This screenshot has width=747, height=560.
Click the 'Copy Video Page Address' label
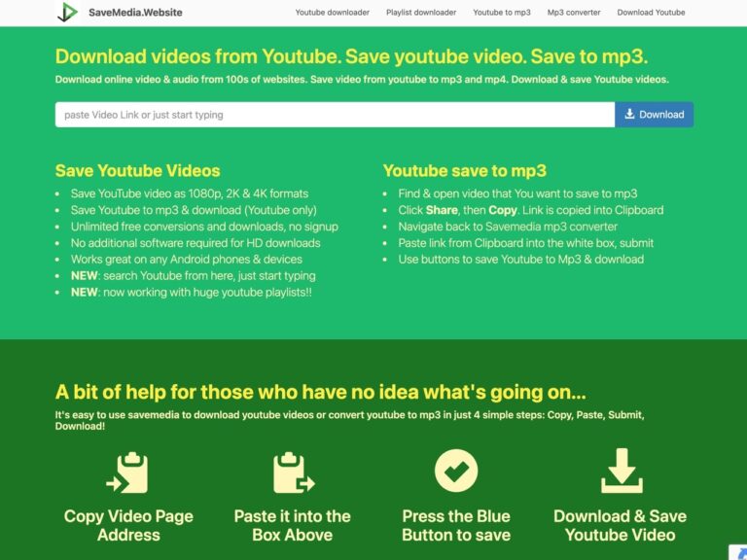pyautogui.click(x=128, y=525)
